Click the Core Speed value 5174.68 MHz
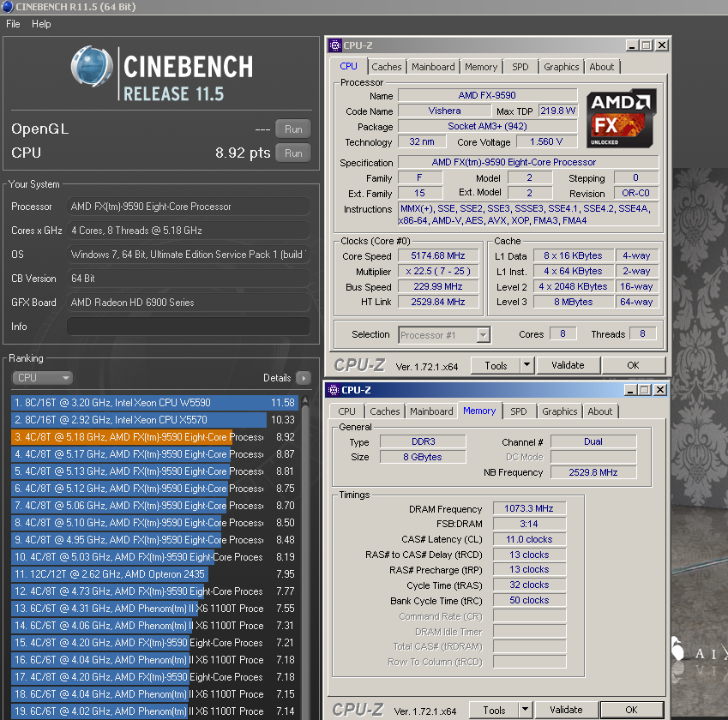 tap(438, 255)
